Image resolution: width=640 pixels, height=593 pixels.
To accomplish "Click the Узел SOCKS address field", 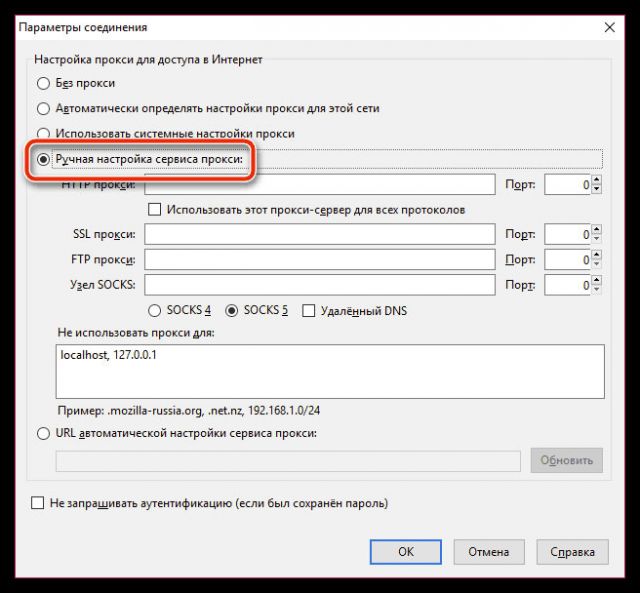I will click(320, 285).
